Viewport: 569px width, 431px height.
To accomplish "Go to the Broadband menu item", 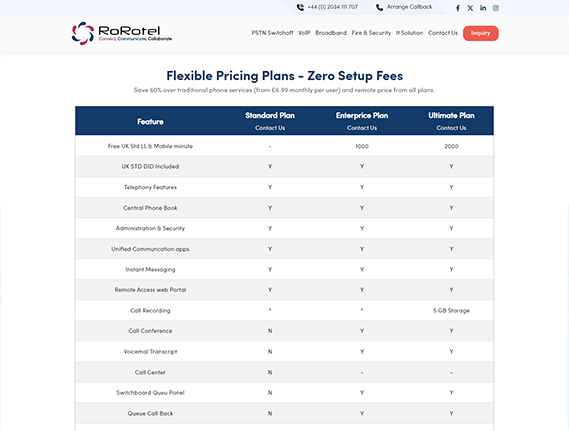I will coord(331,33).
